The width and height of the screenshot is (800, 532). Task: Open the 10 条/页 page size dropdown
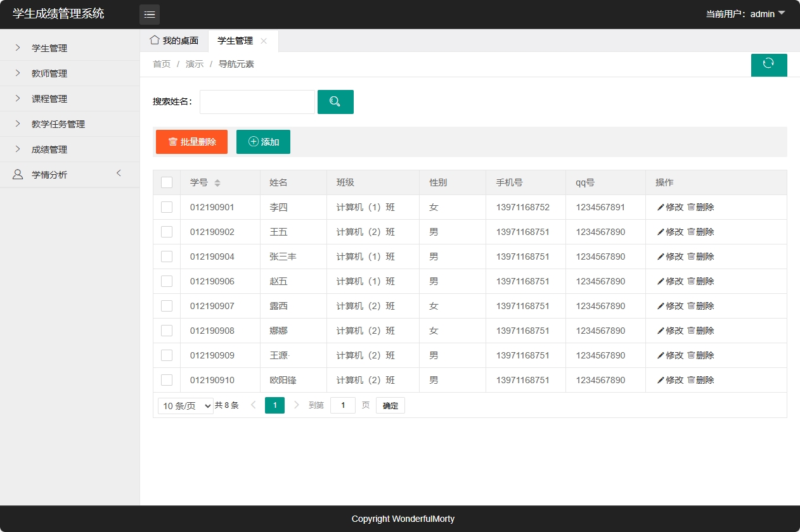[x=185, y=405]
